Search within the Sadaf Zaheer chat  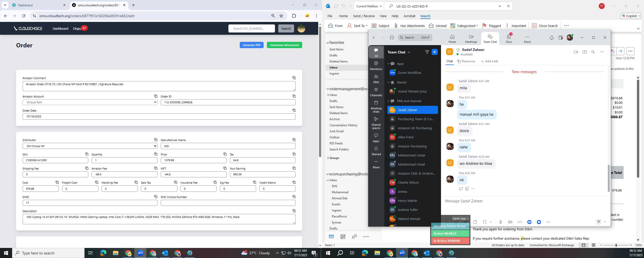[593, 52]
